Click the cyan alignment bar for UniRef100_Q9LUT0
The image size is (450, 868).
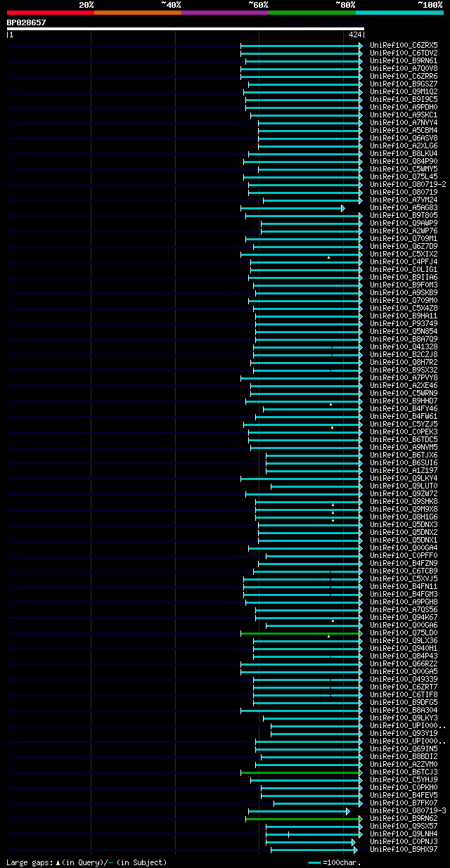click(316, 486)
